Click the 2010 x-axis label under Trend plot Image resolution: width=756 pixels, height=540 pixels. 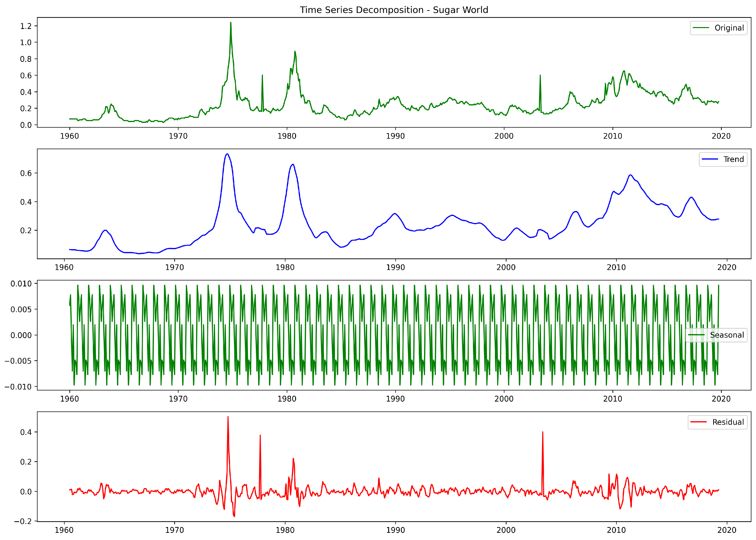pos(616,267)
